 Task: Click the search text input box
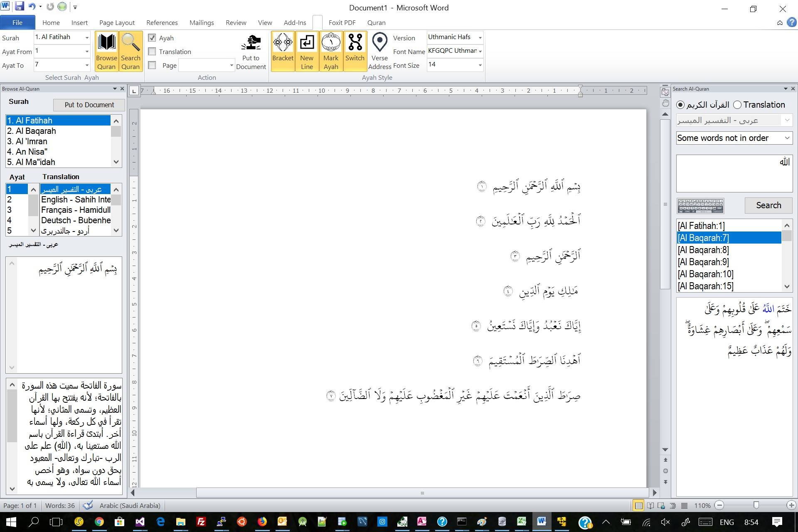[734, 174]
